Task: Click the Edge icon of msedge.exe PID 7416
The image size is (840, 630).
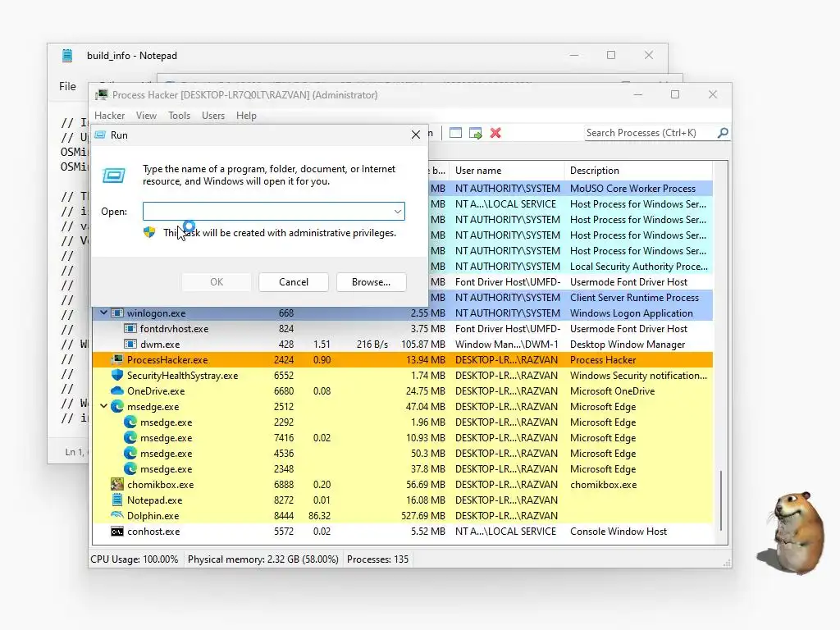Action: (130, 437)
